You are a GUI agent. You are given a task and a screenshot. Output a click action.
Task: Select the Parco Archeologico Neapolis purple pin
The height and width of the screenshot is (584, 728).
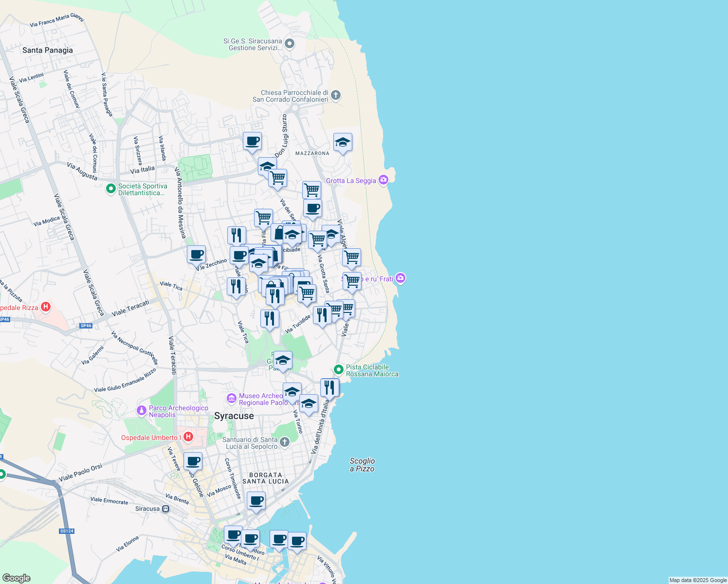tap(142, 411)
